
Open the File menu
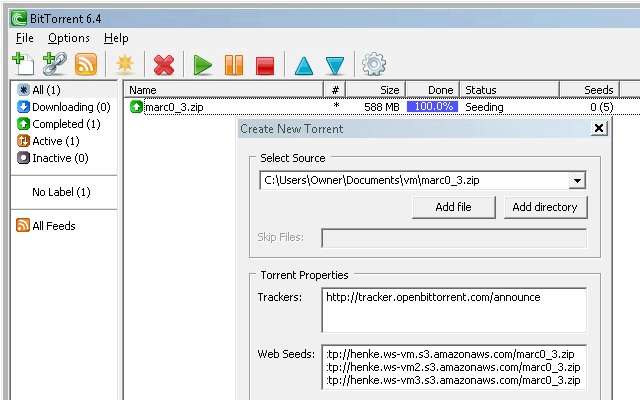point(24,38)
